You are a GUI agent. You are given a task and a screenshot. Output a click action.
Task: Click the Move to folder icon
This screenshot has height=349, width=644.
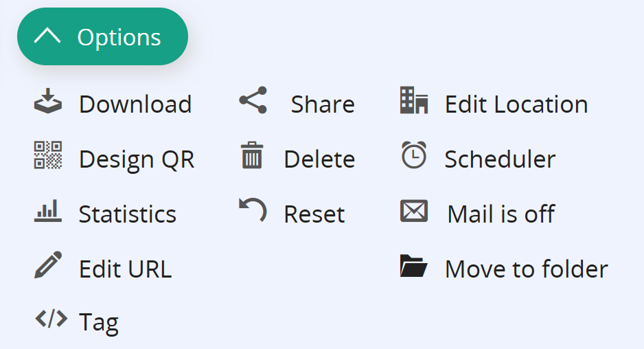pos(414,266)
